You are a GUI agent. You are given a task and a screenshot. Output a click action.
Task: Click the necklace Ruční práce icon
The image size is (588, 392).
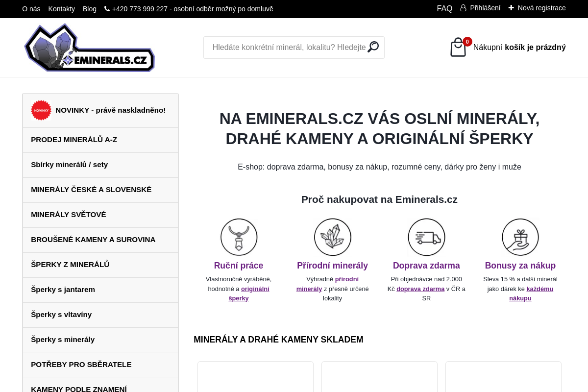pos(239,237)
